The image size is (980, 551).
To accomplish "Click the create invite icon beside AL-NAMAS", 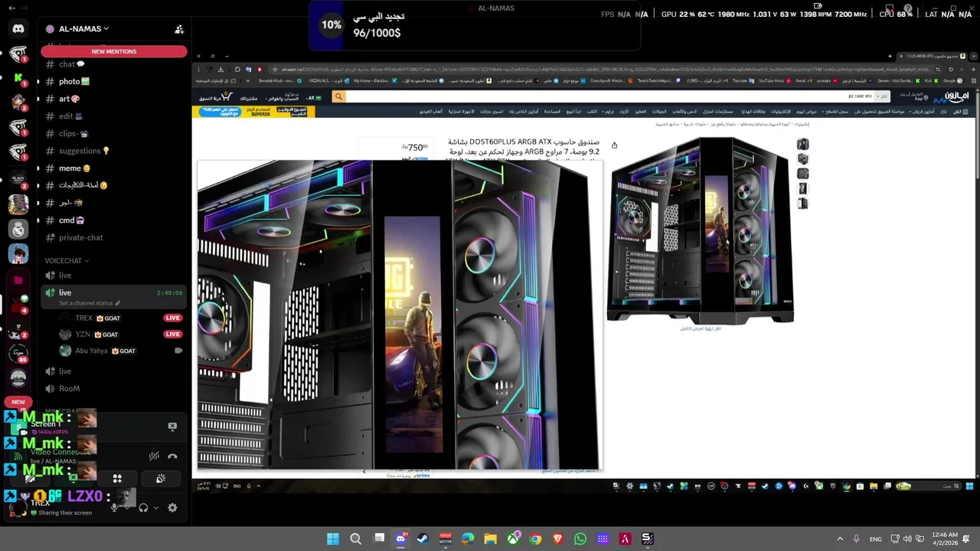I will click(x=179, y=29).
